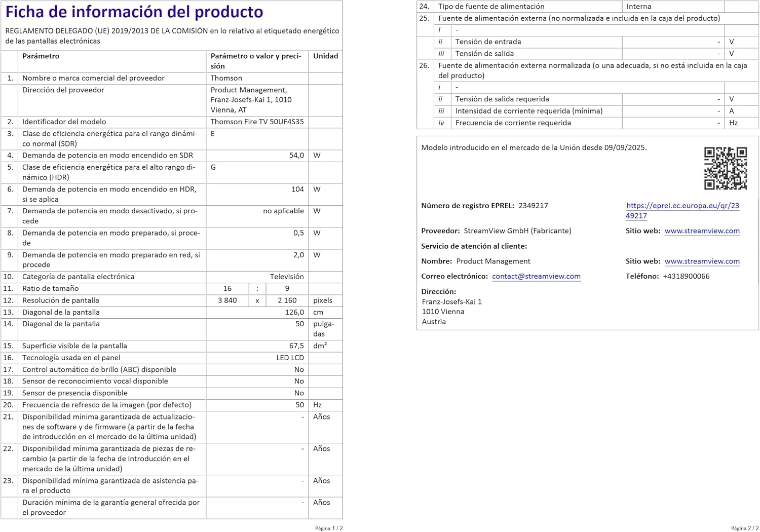
Task: Click the resolution height value 2 160
Action: pyautogui.click(x=287, y=300)
